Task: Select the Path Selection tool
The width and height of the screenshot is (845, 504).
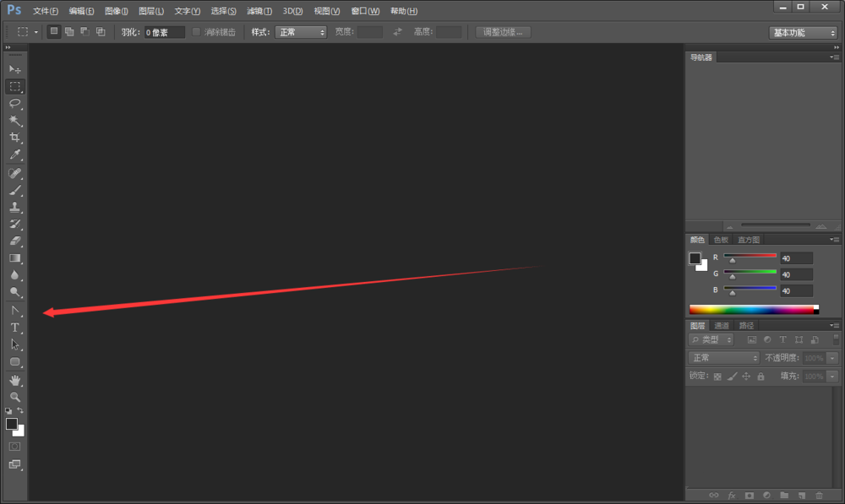Action: pos(15,344)
